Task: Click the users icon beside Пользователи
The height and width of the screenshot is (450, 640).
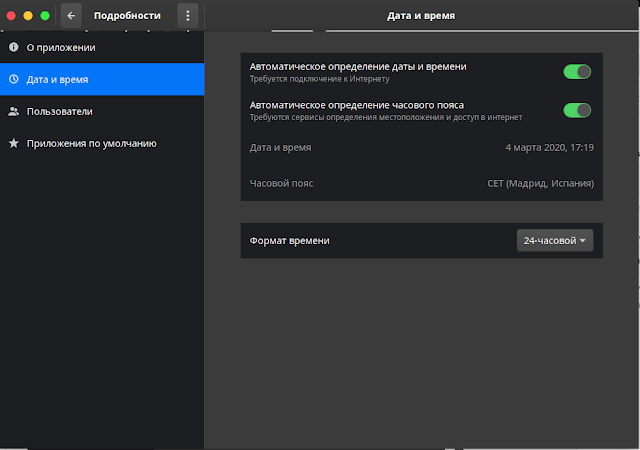Action: click(x=14, y=111)
